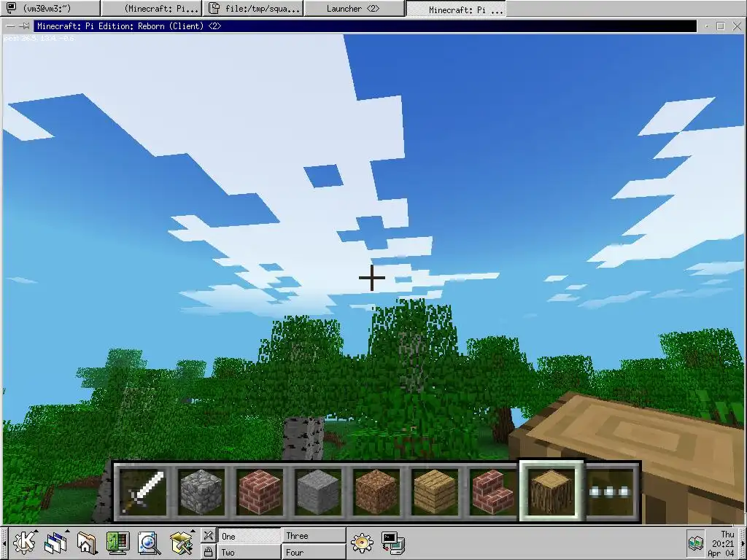Select the brick stairs hotbar slot

(493, 492)
